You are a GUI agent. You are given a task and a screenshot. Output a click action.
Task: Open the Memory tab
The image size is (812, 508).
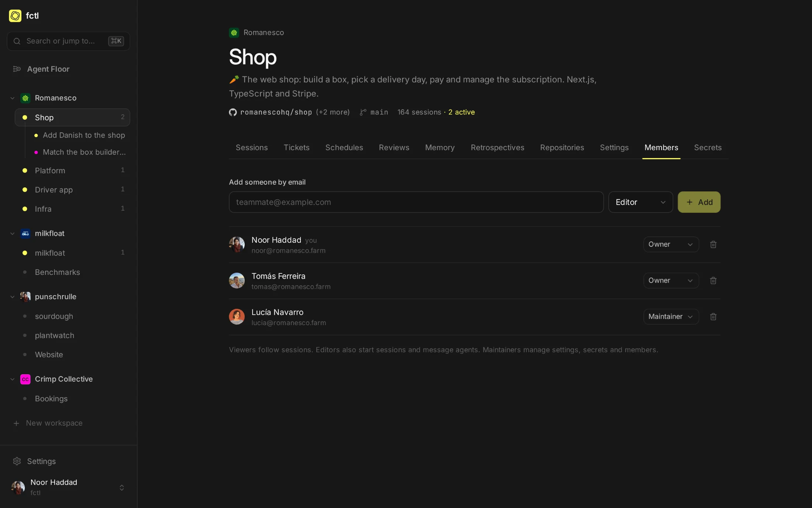[x=440, y=147]
